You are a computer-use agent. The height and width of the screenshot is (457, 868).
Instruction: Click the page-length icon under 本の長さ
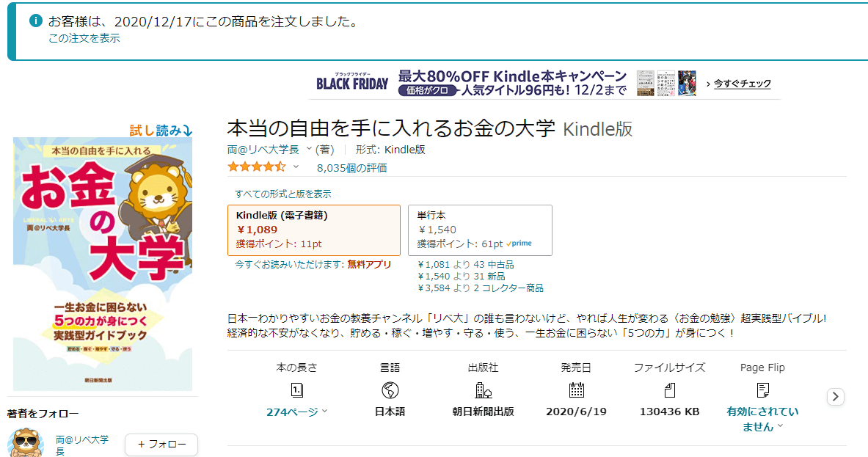pyautogui.click(x=296, y=390)
